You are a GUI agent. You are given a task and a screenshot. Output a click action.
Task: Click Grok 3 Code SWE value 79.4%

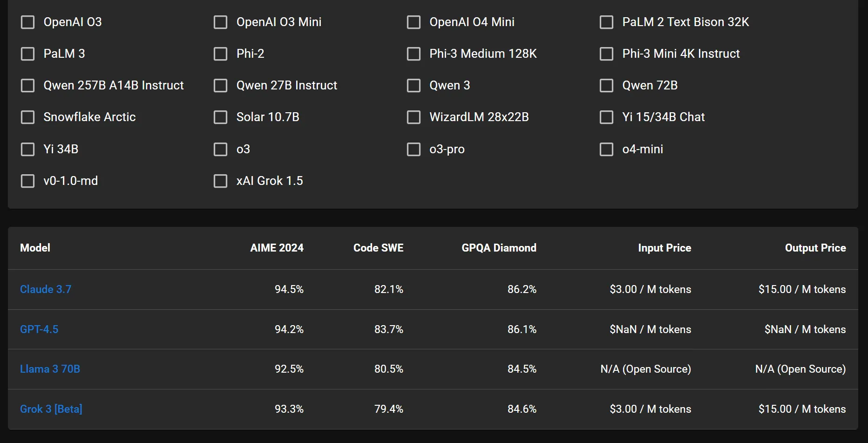pos(389,409)
